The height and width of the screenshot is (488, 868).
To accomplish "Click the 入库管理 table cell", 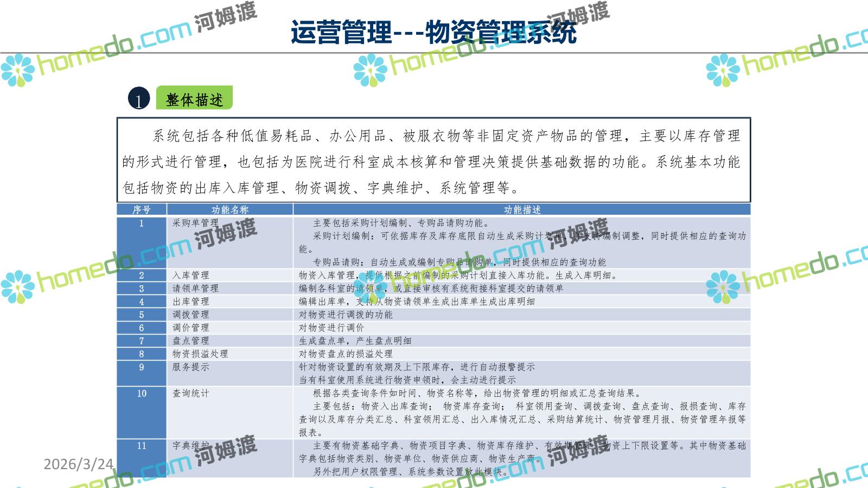I will coord(190,275).
